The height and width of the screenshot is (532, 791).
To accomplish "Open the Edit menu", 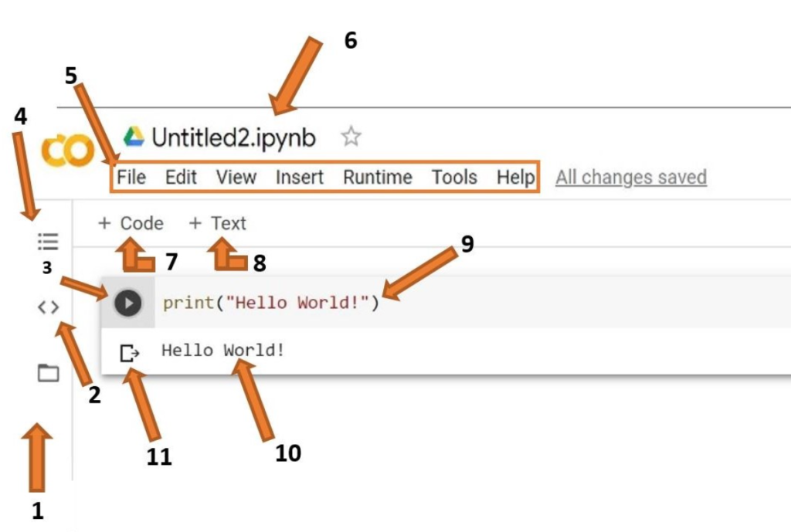I will point(182,178).
